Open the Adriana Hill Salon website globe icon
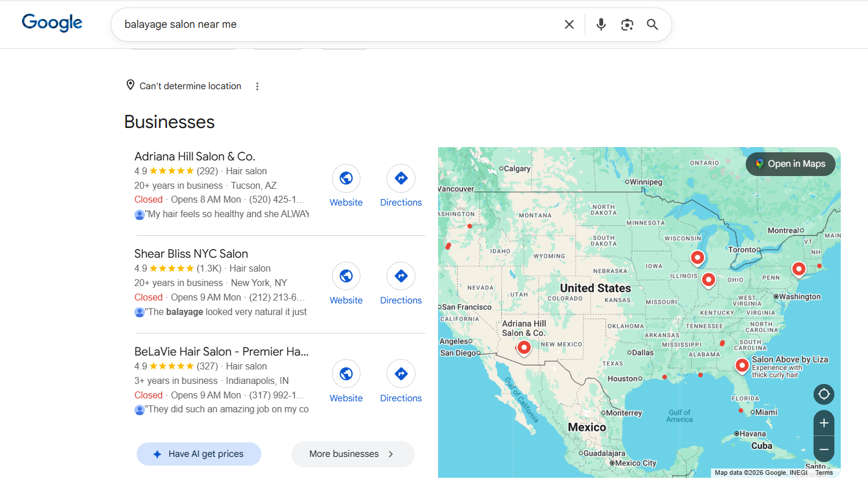The width and height of the screenshot is (868, 487). coord(346,178)
